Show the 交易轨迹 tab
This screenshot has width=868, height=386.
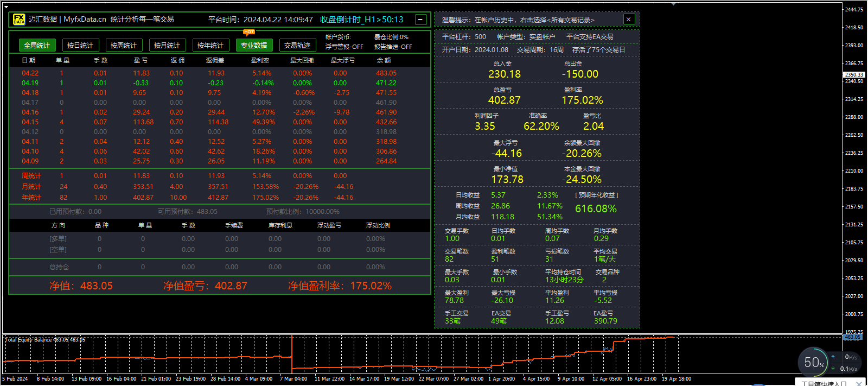(x=297, y=45)
